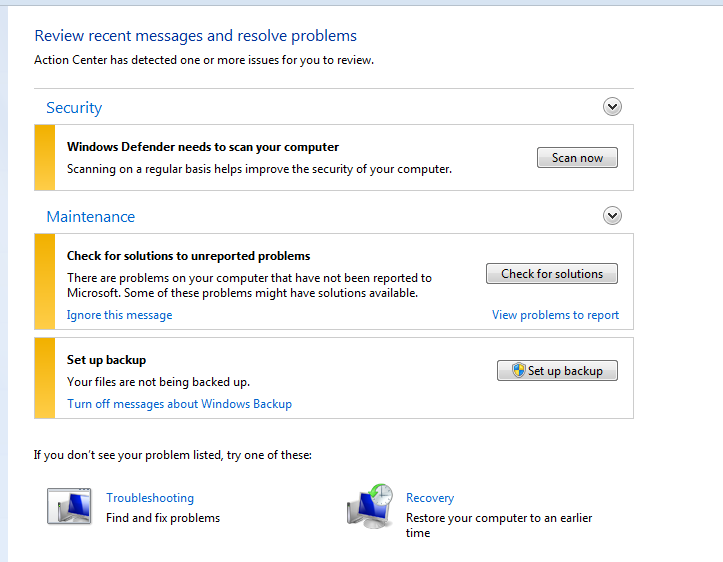Viewport: 723px width, 562px height.
Task: Turn off messages about Windows Backup
Action: click(179, 404)
